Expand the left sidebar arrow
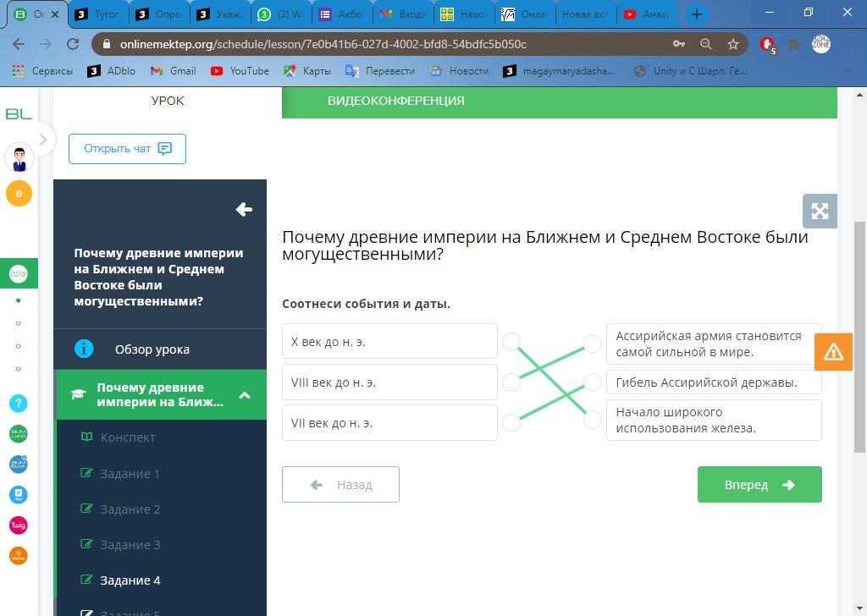The image size is (867, 616). click(43, 140)
